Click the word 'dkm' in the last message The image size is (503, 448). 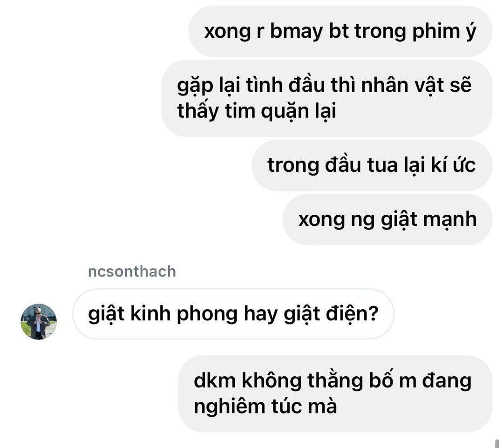215,380
